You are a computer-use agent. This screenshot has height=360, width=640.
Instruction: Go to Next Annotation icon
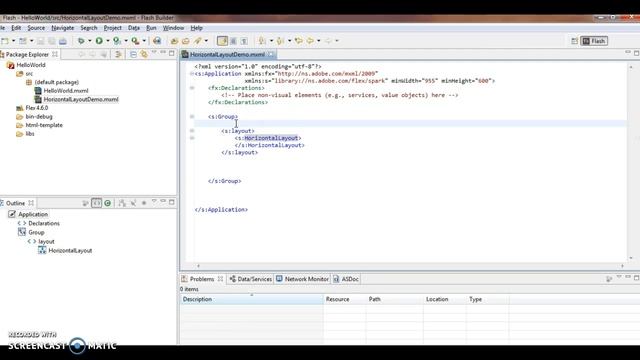tap(262, 41)
